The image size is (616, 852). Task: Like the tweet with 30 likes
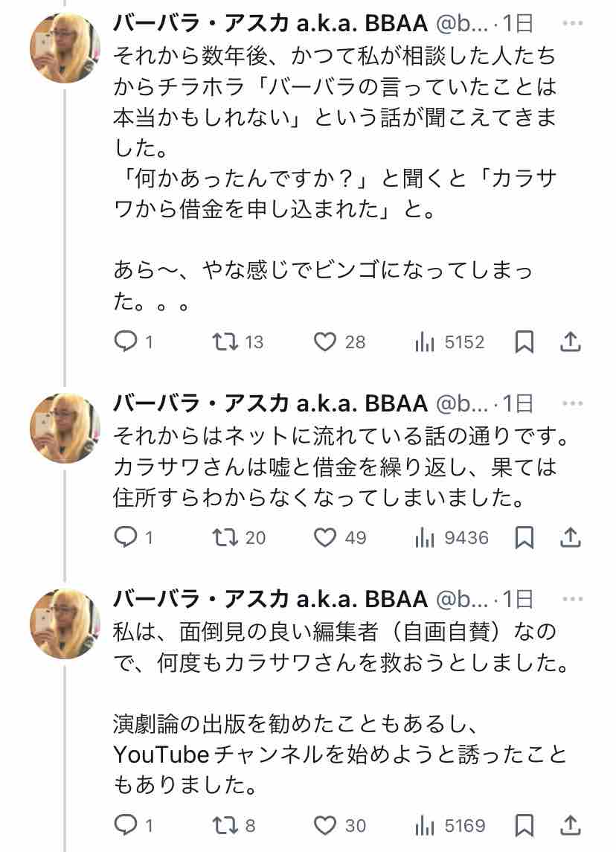pos(324,825)
